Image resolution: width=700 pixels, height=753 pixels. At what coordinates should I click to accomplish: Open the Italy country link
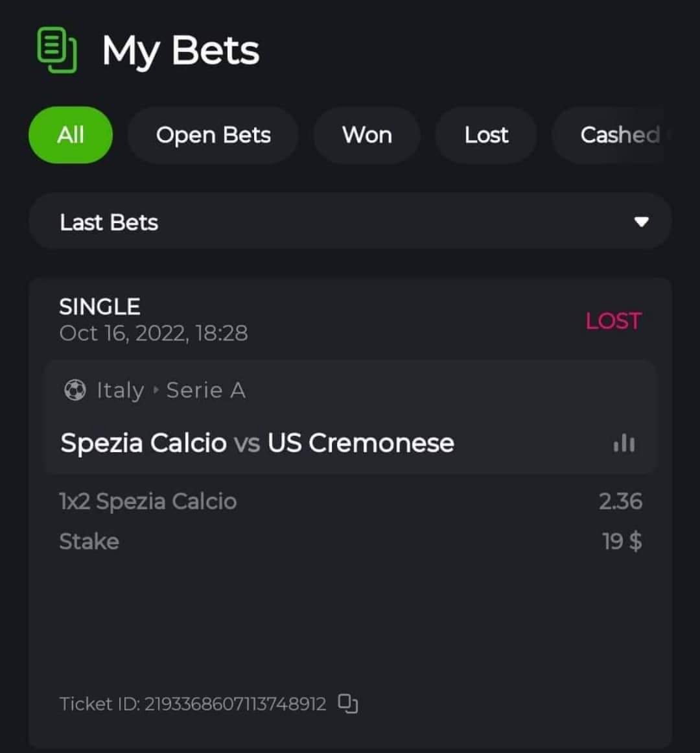120,390
